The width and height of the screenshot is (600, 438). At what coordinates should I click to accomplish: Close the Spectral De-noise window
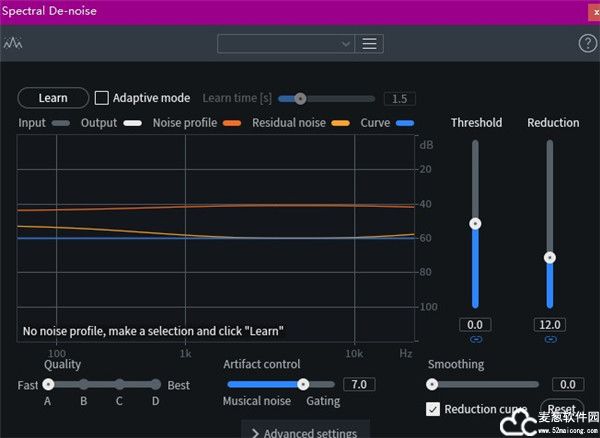(x=595, y=13)
